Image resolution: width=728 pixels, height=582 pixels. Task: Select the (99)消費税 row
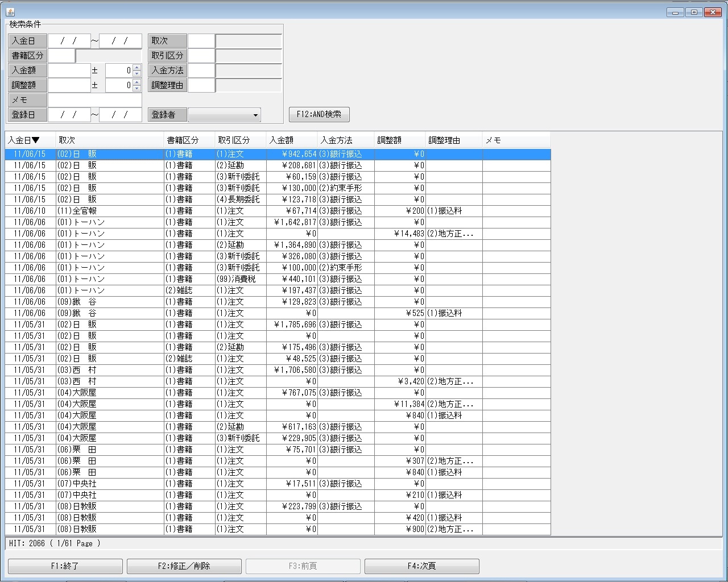[278, 279]
